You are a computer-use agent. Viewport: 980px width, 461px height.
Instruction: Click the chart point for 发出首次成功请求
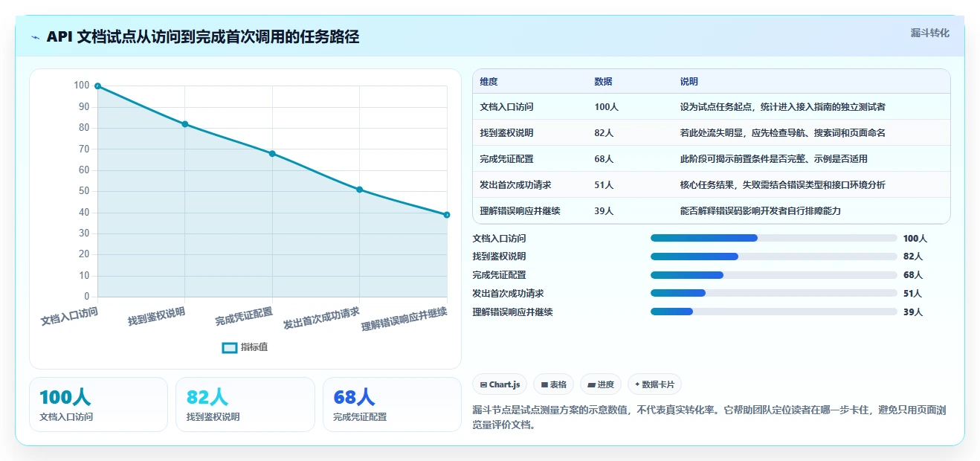pyautogui.click(x=359, y=190)
